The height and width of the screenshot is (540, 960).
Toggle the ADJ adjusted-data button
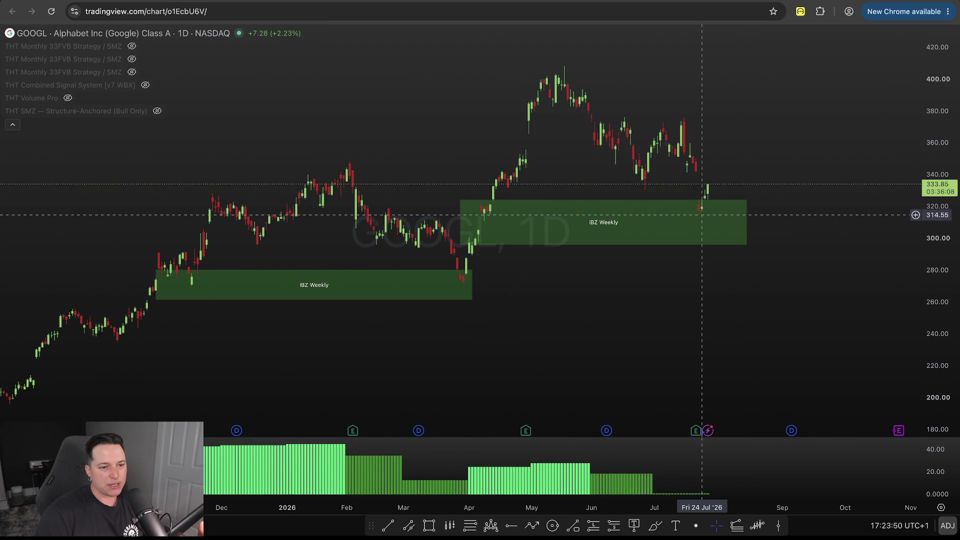coord(947,525)
